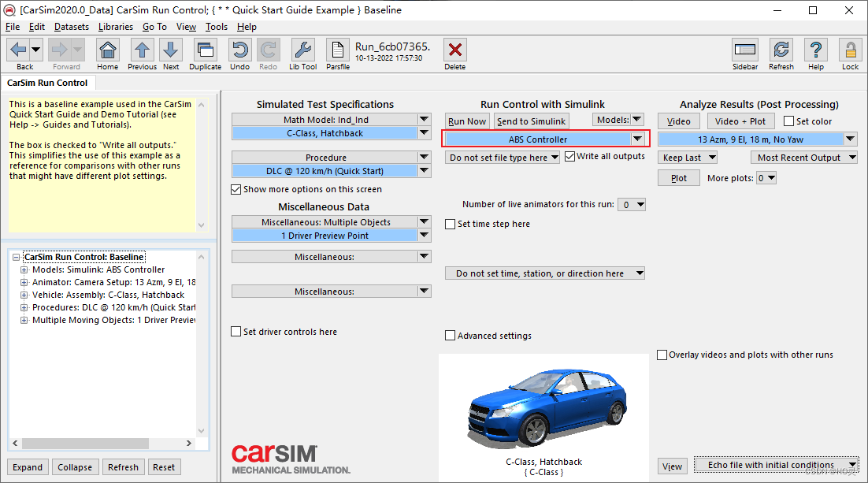Open the Datasets menu
This screenshot has width=868, height=483.
(72, 27)
